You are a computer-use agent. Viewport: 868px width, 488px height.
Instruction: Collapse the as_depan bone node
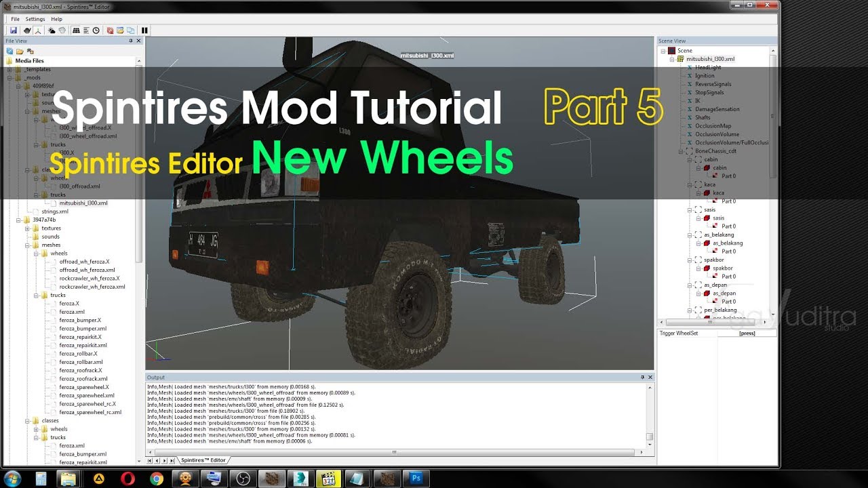pos(690,285)
